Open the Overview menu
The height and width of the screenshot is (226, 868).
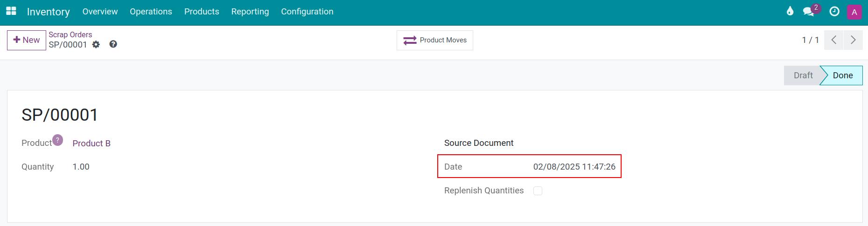100,12
